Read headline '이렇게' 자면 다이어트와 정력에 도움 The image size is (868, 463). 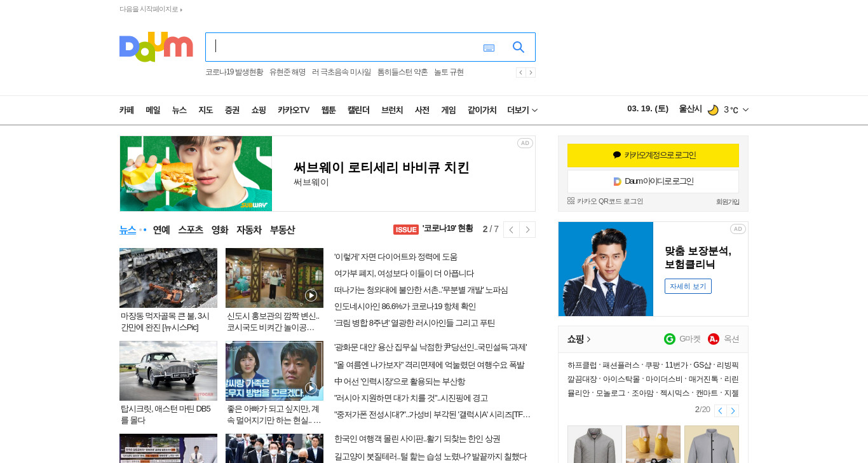396,257
